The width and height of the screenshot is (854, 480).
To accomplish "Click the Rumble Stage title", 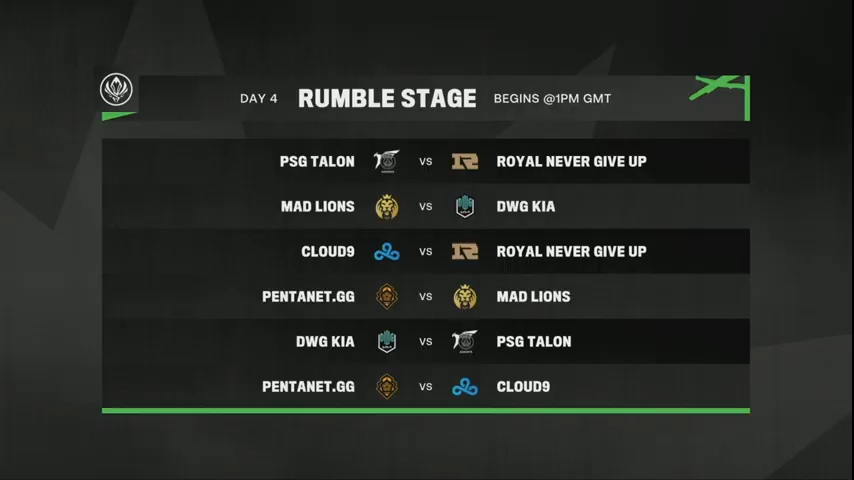I will (x=387, y=98).
